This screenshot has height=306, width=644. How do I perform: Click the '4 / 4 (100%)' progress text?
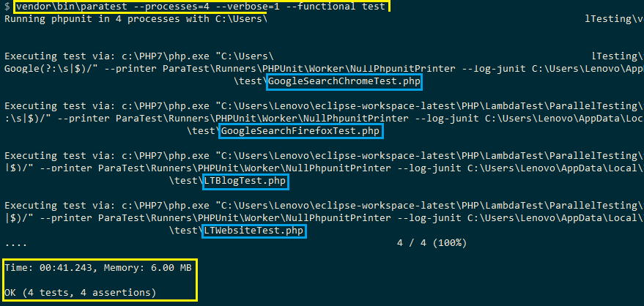click(432, 243)
